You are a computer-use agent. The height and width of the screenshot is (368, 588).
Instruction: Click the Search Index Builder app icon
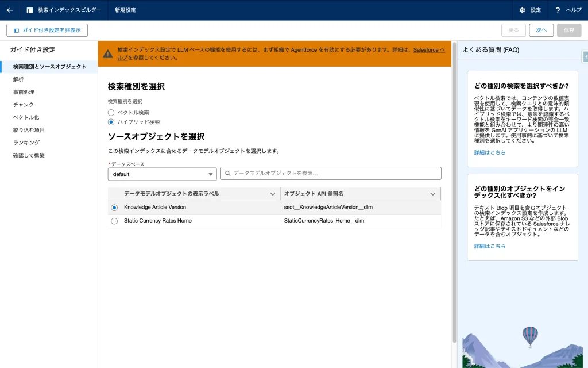coord(30,10)
